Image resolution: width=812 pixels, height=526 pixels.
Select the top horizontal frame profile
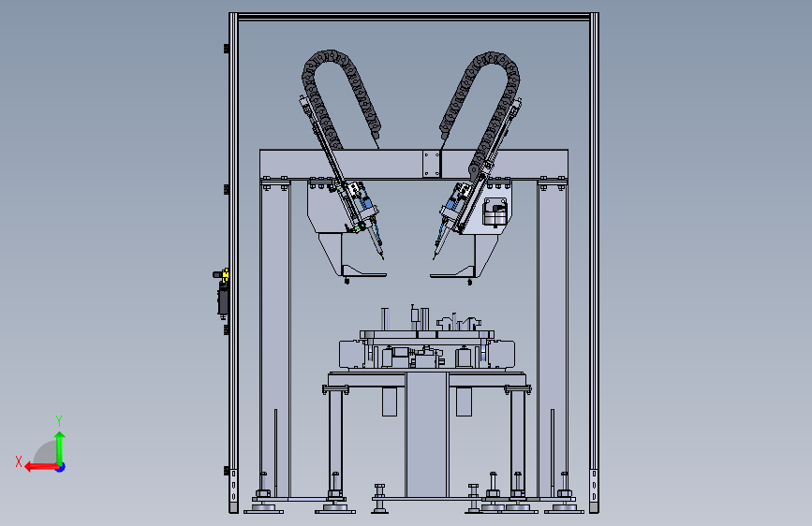[414, 17]
